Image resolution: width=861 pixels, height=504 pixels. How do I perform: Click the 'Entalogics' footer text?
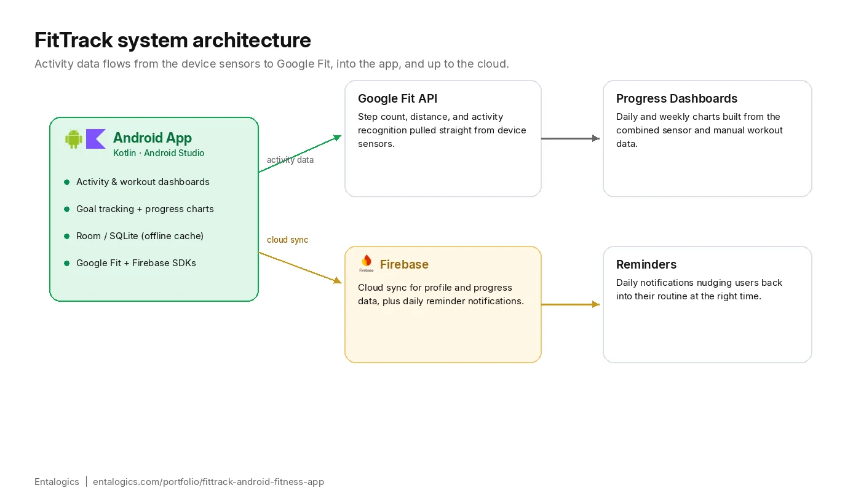57,482
